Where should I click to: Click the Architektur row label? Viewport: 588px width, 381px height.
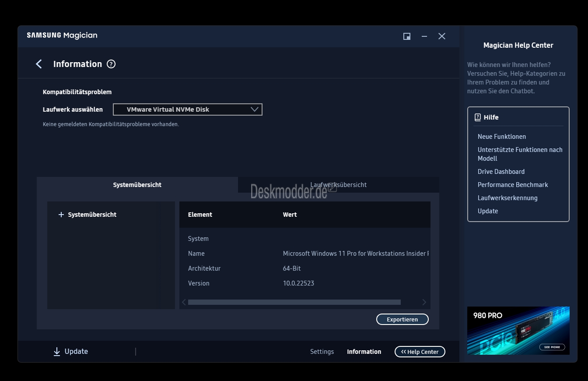click(204, 268)
